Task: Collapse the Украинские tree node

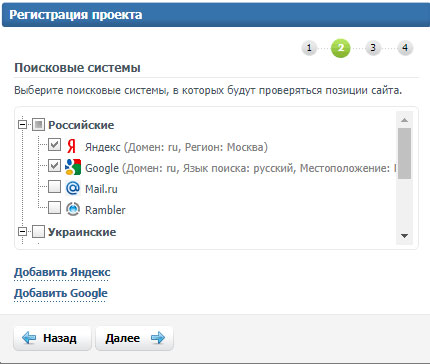Action: 22,231
